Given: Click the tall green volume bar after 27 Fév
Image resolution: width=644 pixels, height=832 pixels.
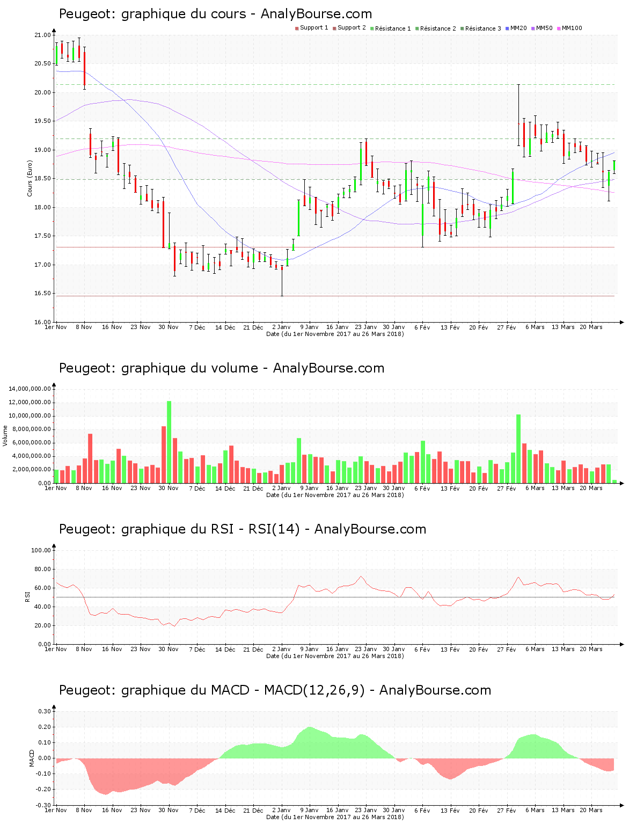Looking at the screenshot, I should 518,449.
